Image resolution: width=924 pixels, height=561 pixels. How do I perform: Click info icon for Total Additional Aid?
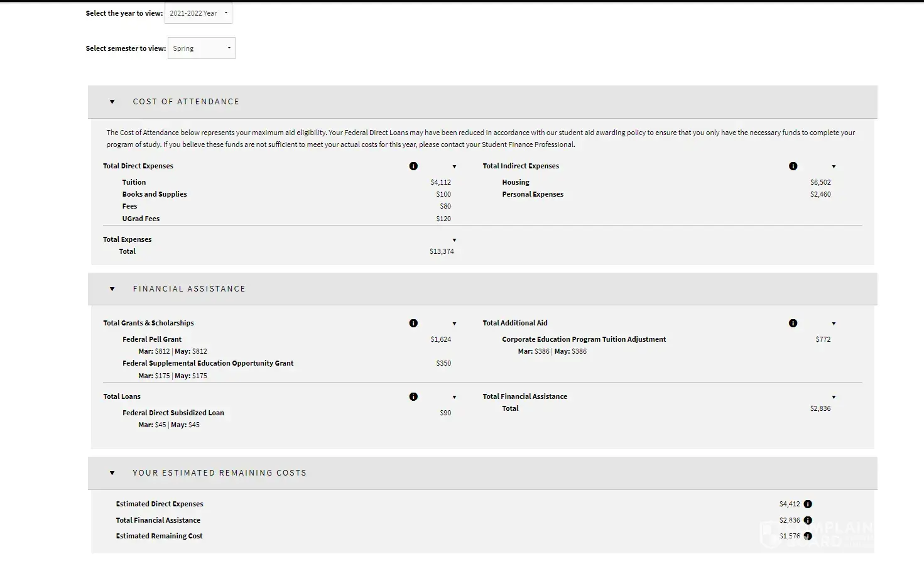[x=793, y=324]
